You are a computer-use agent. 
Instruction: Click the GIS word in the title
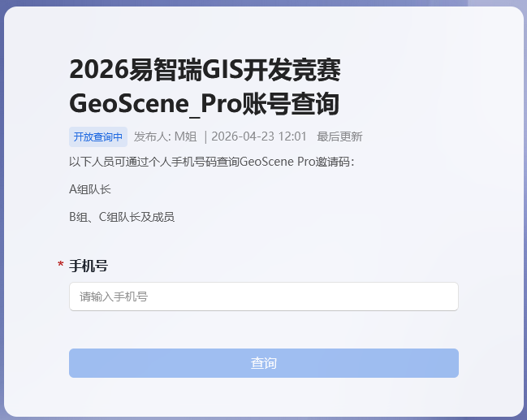pos(214,71)
